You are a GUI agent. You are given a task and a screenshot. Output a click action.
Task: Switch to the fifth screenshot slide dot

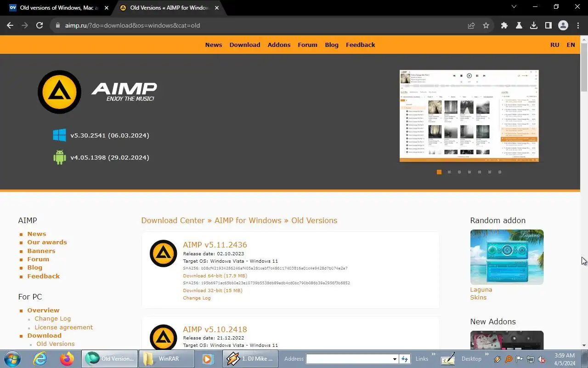480,172
